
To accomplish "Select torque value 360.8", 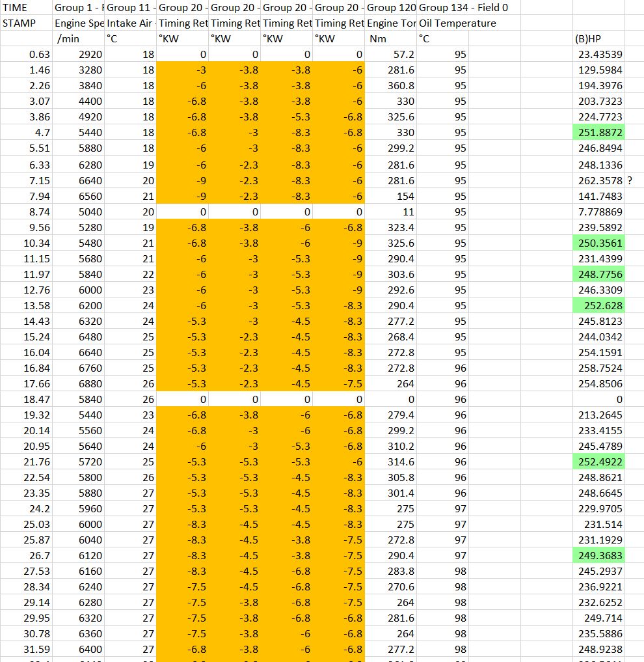I will (391, 86).
